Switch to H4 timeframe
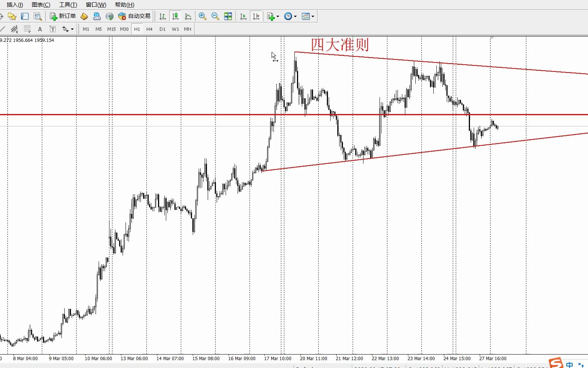 click(149, 29)
